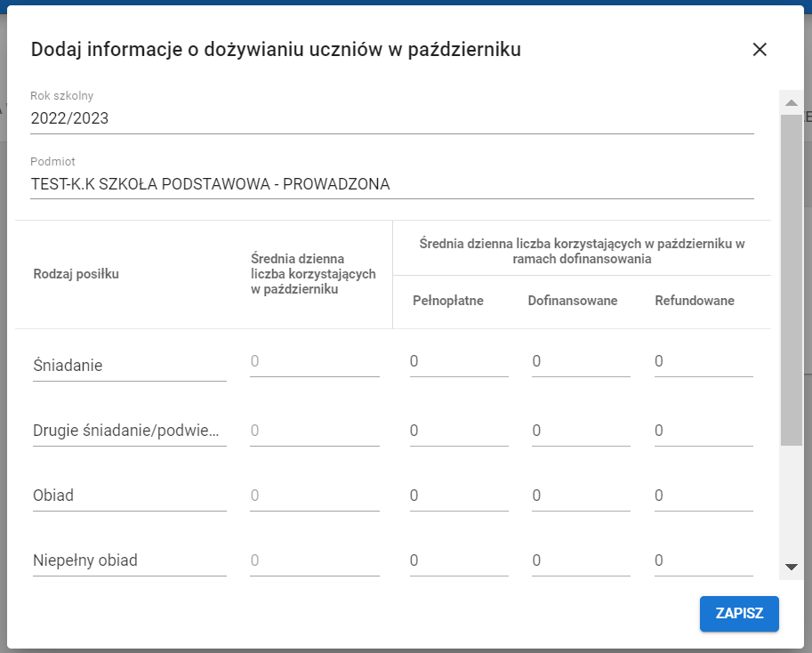Click the Dofinansowane field for Niepełny obiad
812x653 pixels.
click(581, 558)
